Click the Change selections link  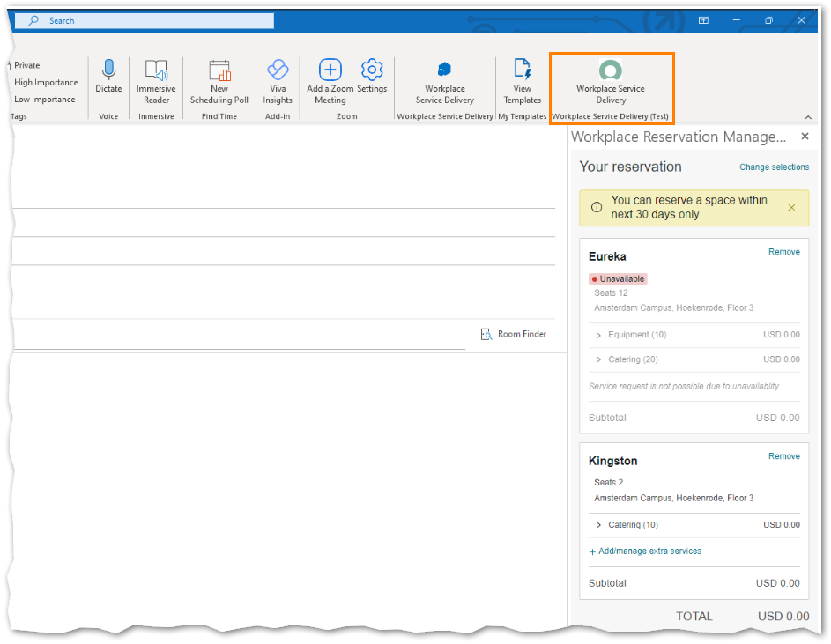[x=774, y=167]
